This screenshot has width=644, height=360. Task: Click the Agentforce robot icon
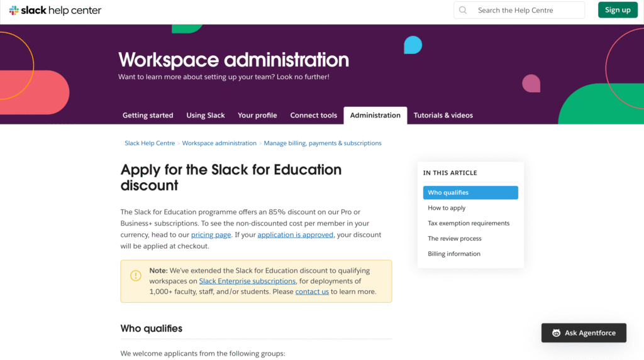click(556, 333)
